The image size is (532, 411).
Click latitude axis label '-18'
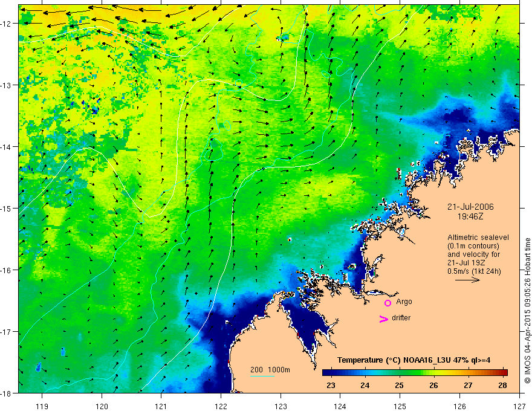tap(6, 393)
